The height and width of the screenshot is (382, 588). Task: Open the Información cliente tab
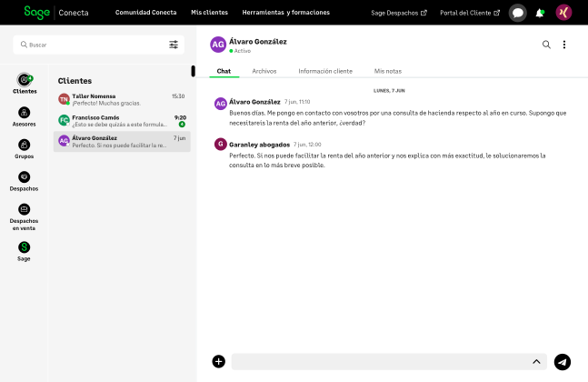coord(325,71)
